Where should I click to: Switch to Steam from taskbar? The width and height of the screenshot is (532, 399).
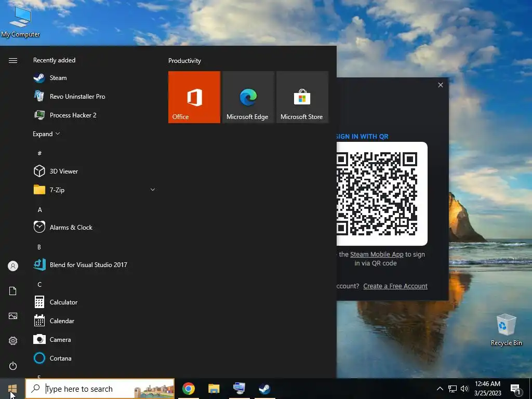point(264,389)
